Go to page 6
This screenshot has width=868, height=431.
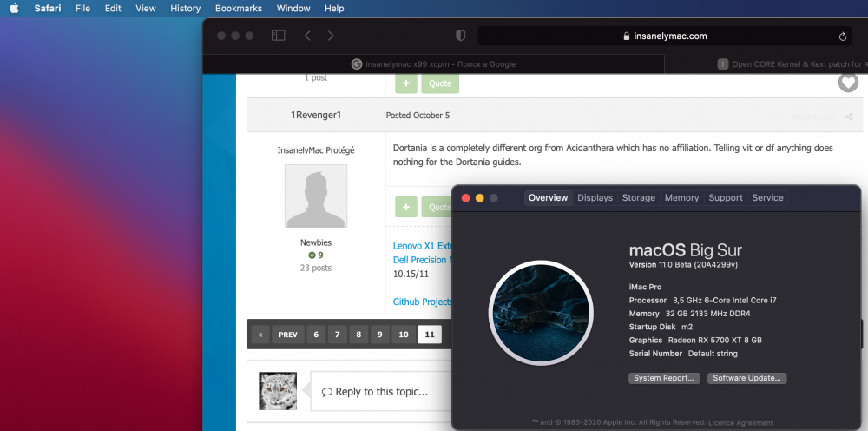click(x=316, y=335)
